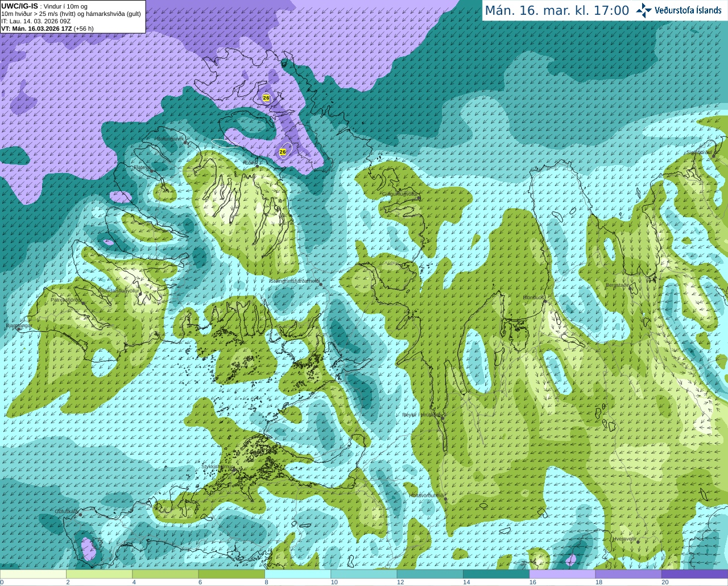Screen dimensions: 728x586
Task: Click the IT: Lau. 14. 03. 2026 09Z line
Action: [x=36, y=21]
